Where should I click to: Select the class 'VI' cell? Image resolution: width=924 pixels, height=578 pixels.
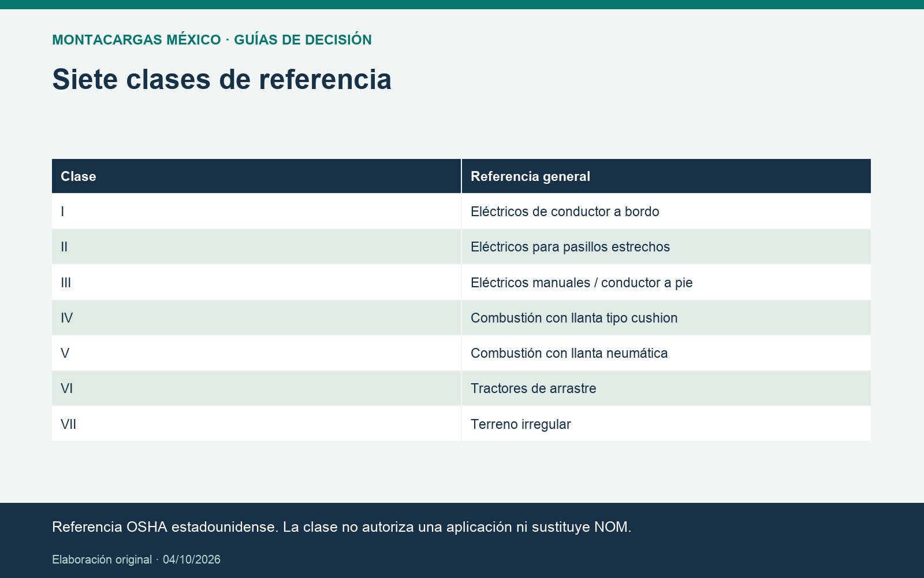coord(256,388)
